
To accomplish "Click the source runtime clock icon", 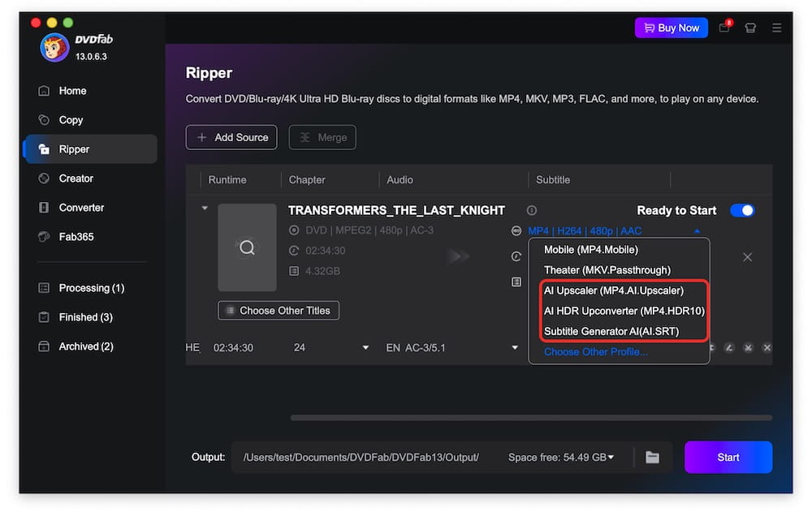I will [x=294, y=251].
